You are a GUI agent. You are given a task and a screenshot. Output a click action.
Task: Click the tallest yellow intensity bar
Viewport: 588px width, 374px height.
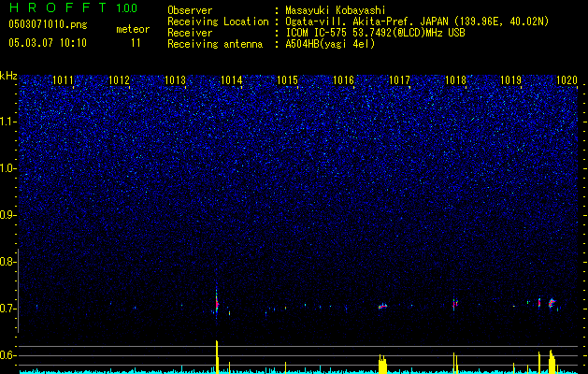click(217, 357)
